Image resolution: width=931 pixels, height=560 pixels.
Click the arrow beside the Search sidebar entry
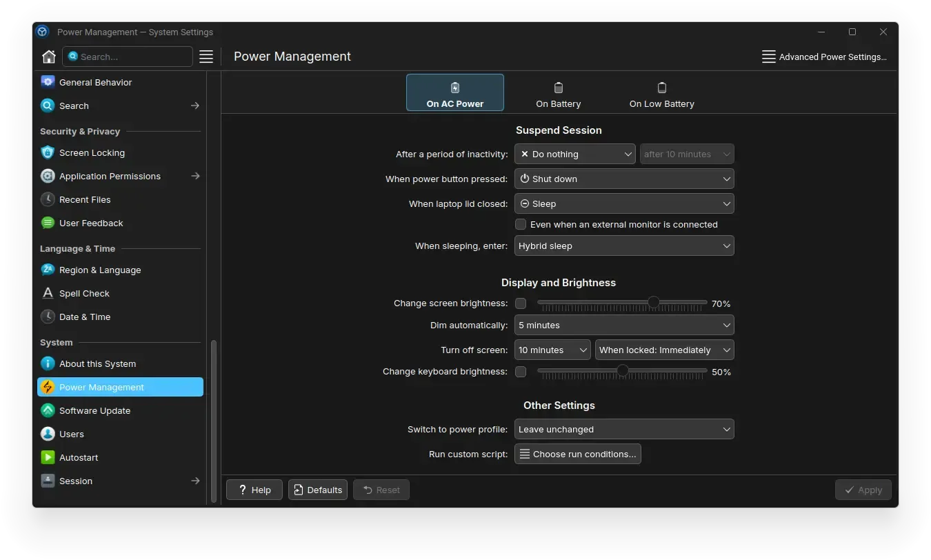tap(195, 106)
